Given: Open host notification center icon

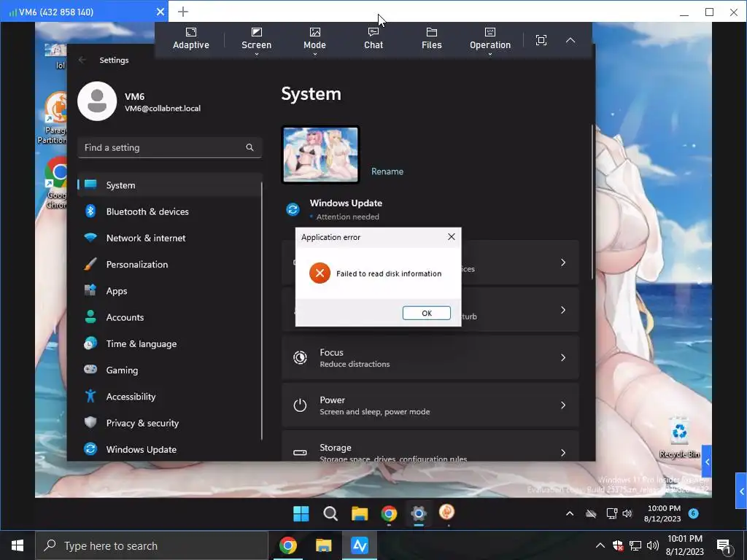Looking at the screenshot, I should (x=724, y=545).
